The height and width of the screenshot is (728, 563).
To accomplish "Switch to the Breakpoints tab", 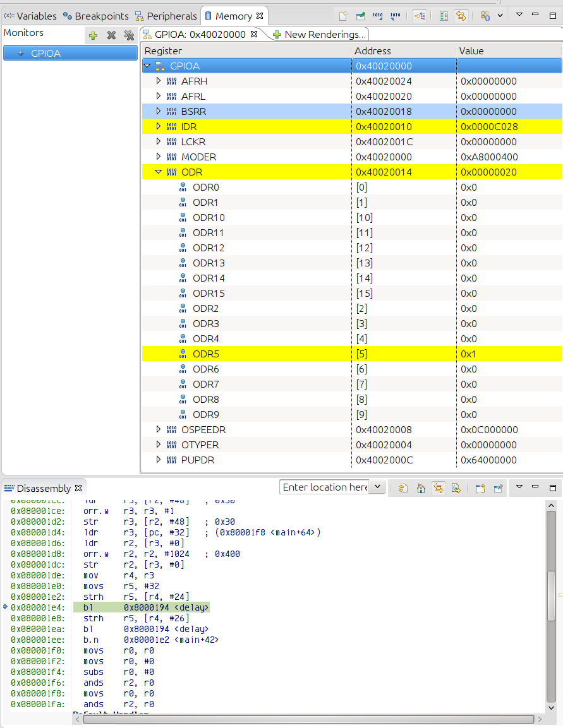I will coord(95,16).
